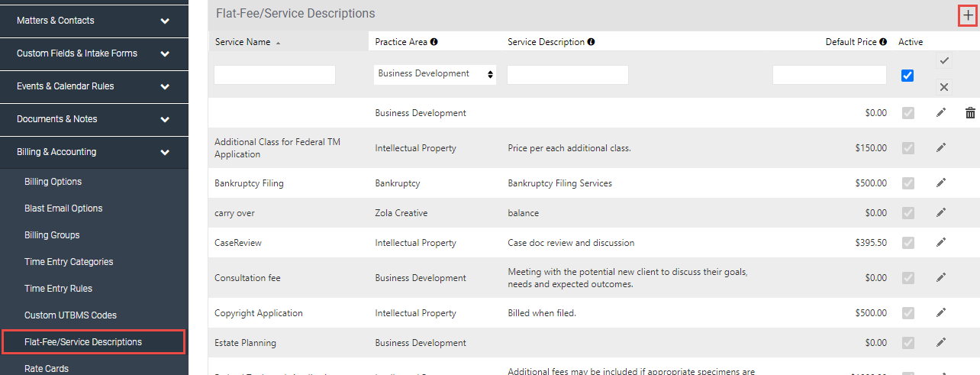The height and width of the screenshot is (375, 980).
Task: Edit the Estate Planning service
Action: [941, 343]
